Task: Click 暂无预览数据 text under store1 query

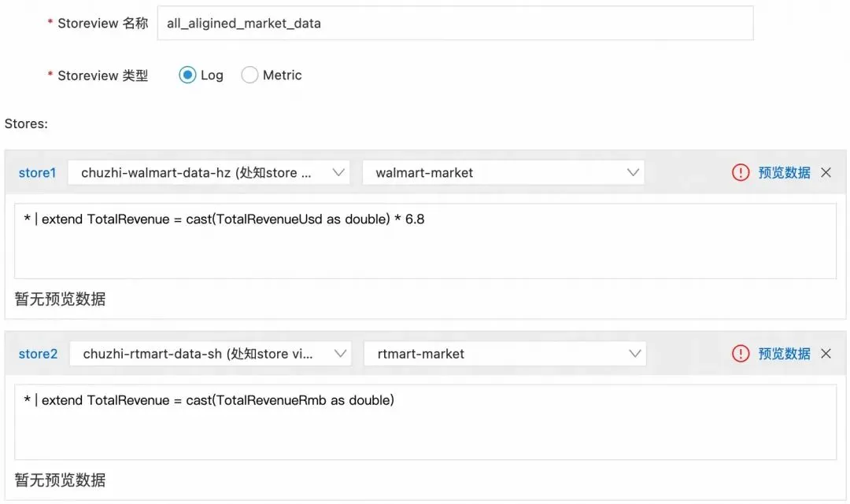Action: coord(60,299)
